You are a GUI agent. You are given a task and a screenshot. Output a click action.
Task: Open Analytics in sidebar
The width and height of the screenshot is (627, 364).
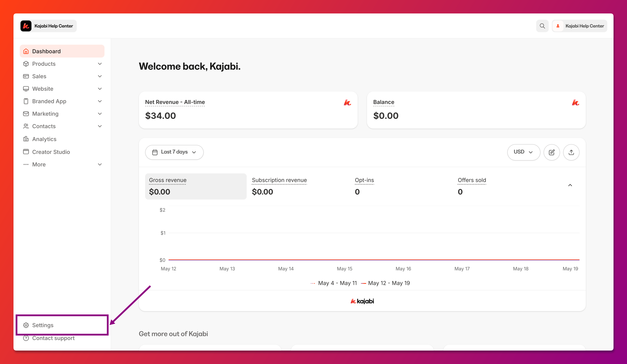(x=62, y=139)
